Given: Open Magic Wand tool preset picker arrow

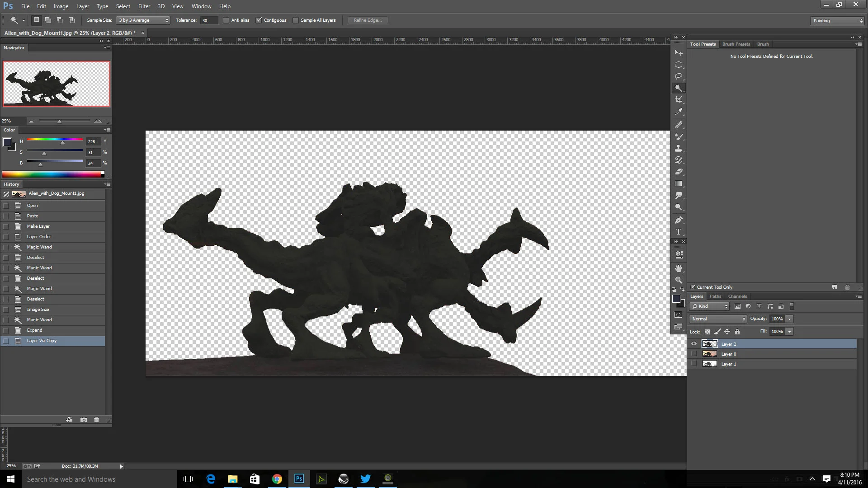Looking at the screenshot, I should 24,20.
